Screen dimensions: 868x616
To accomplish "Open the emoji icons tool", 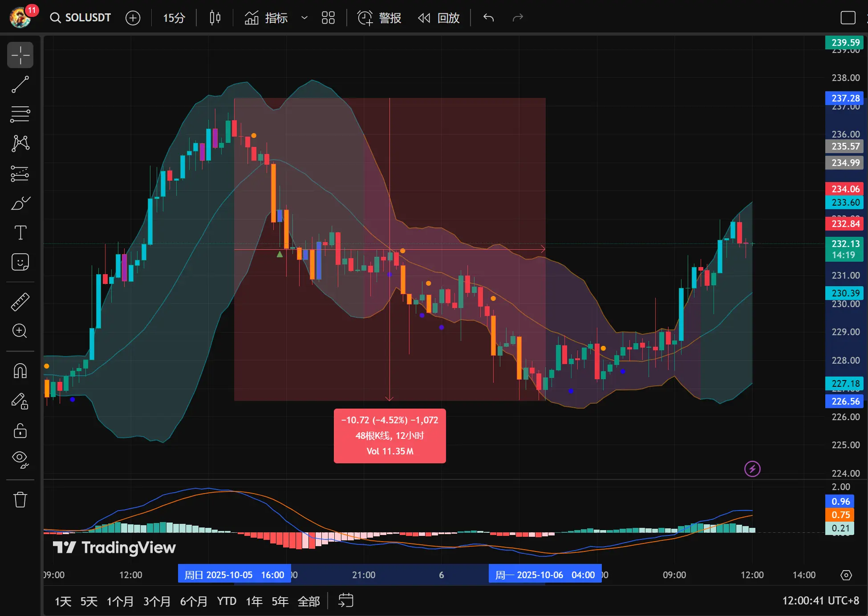I will point(20,262).
